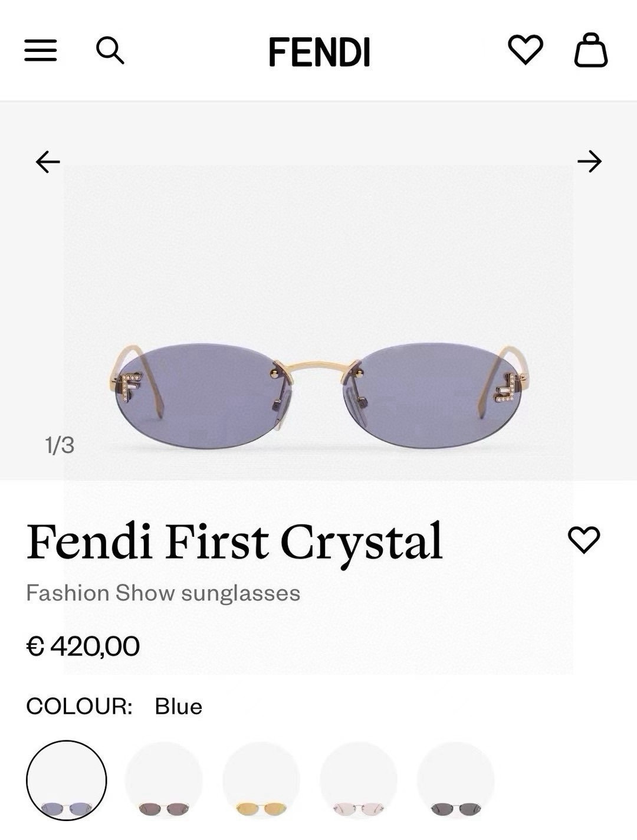Choose the yellow lens colour swatch
Screen dimensions: 637x840
click(261, 780)
